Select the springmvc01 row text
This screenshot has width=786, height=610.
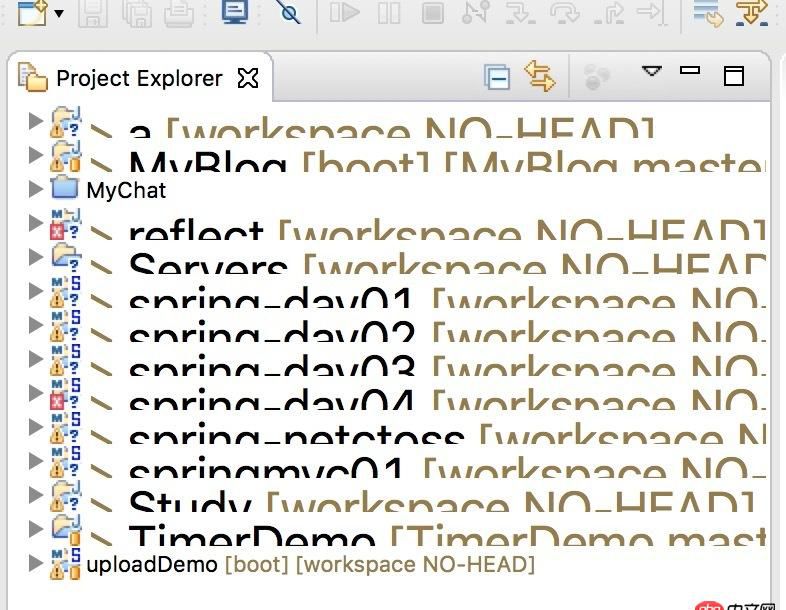[447, 467]
